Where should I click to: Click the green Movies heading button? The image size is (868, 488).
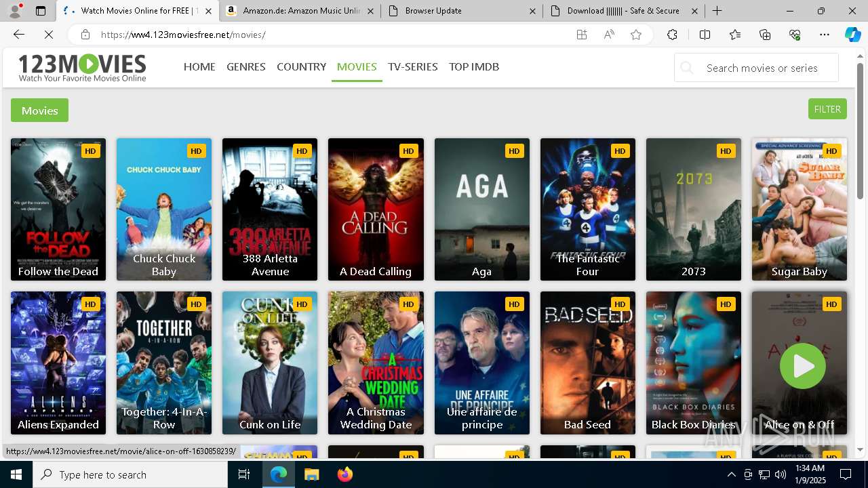point(39,110)
